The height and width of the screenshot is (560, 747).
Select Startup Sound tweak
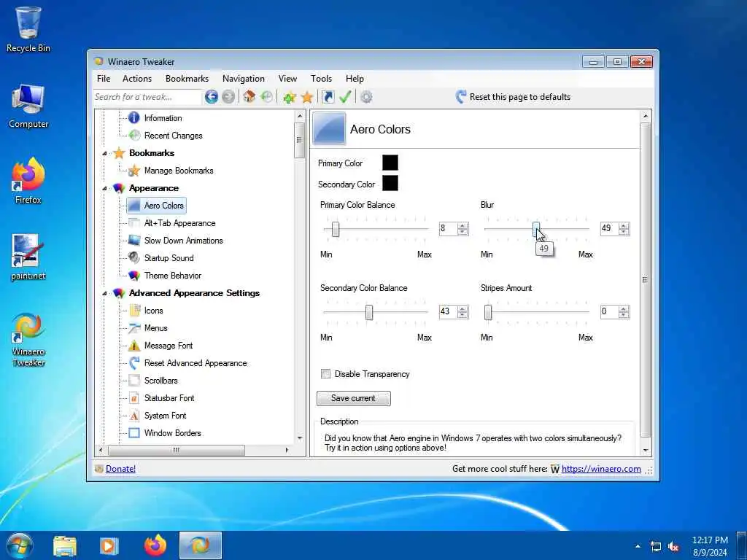pyautogui.click(x=169, y=258)
